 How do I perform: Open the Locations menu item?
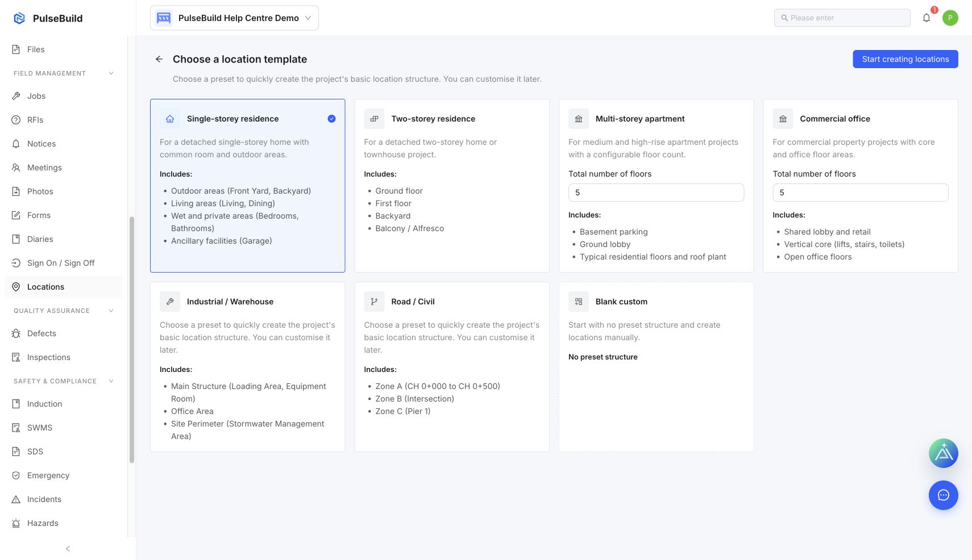(x=64, y=287)
